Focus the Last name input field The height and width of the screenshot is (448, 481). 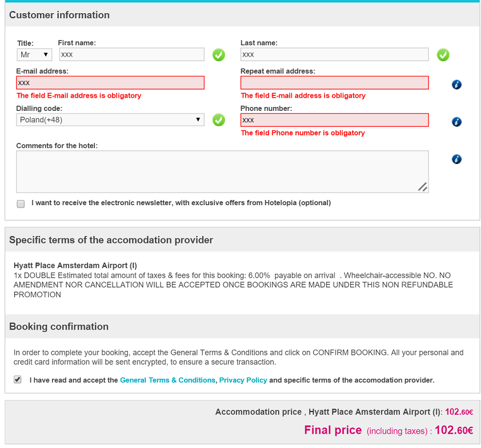click(x=334, y=55)
